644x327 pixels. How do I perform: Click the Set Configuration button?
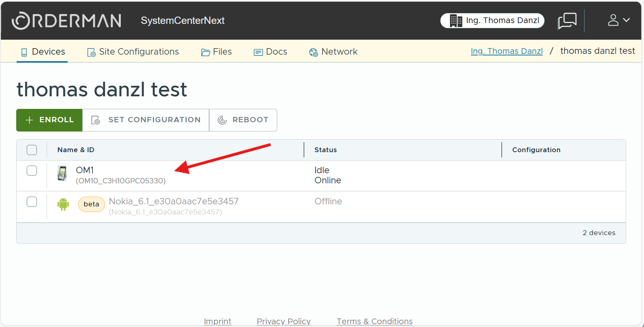[x=146, y=120]
